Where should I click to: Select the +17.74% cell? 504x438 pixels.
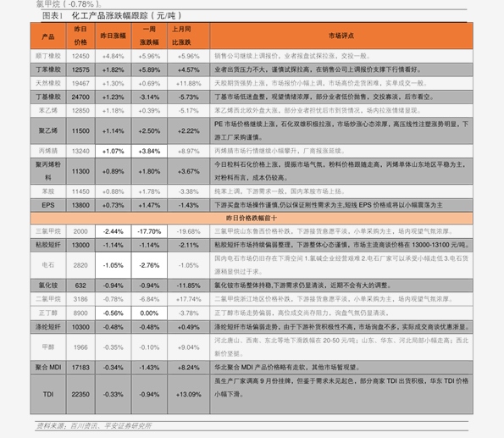click(x=189, y=299)
